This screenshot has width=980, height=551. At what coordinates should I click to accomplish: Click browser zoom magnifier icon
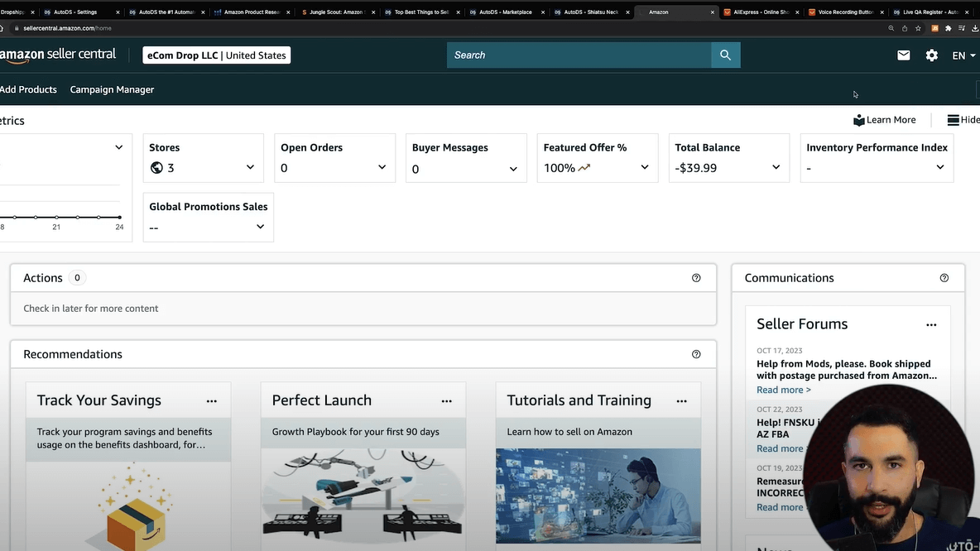tap(891, 28)
